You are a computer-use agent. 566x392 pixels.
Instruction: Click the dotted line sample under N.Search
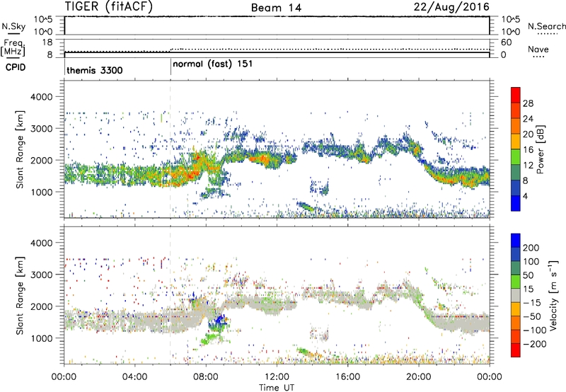[548, 33]
